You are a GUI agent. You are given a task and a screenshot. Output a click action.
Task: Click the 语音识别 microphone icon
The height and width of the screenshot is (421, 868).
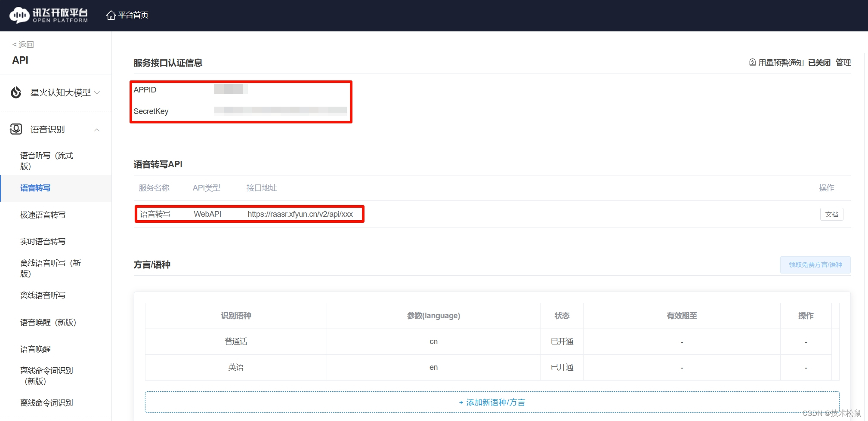coord(16,129)
